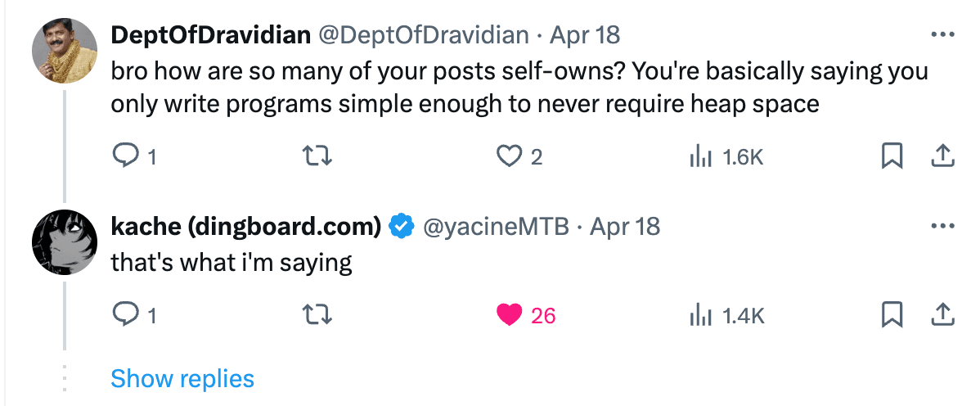This screenshot has width=980, height=406.
Task: Expand thread with Show replies
Action: point(182,378)
